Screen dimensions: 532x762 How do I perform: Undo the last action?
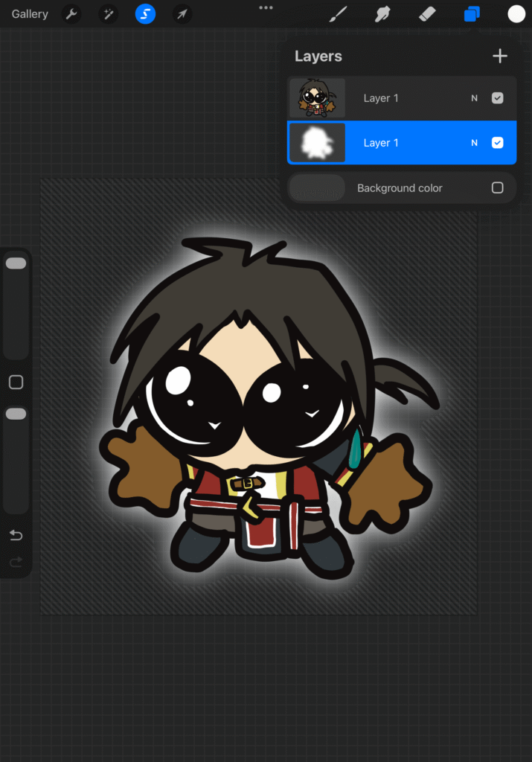click(x=16, y=535)
